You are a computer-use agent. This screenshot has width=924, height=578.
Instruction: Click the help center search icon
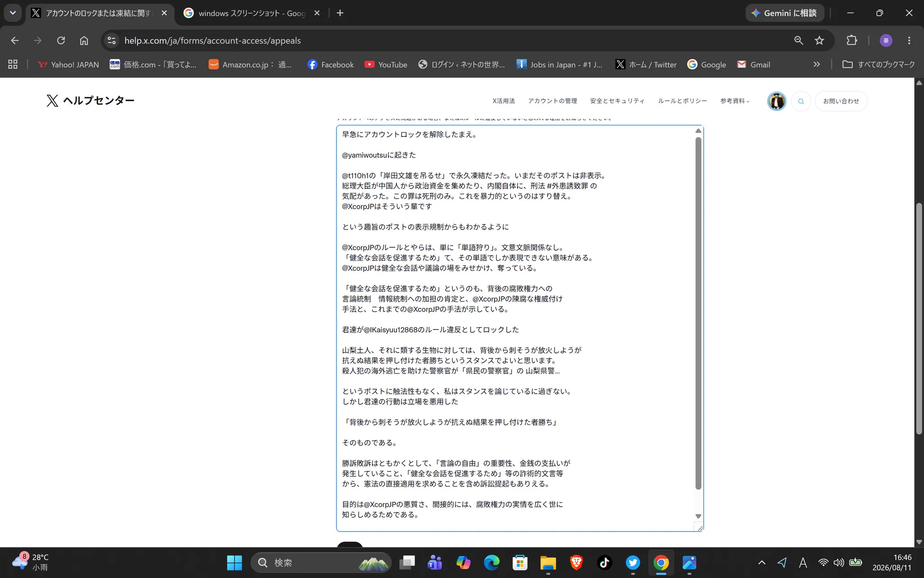coord(801,101)
